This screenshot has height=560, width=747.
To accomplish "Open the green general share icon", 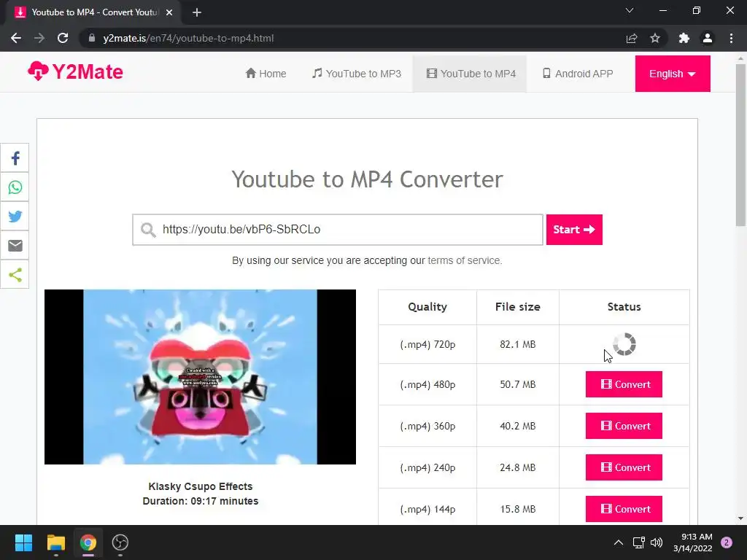I will (15, 274).
